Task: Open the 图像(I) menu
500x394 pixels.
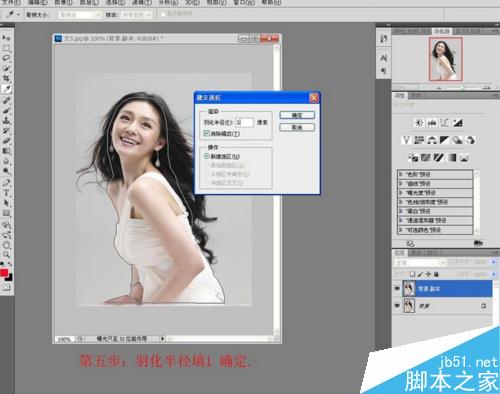Action: [63, 2]
